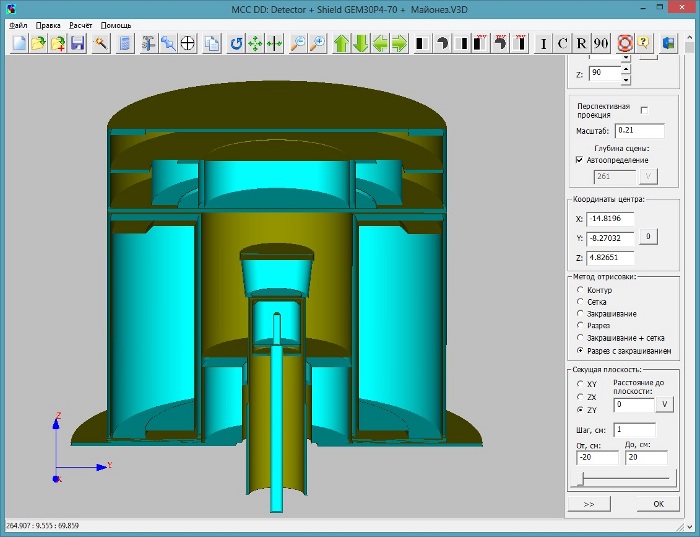Increase the Z angle with the up stepper

click(x=626, y=69)
